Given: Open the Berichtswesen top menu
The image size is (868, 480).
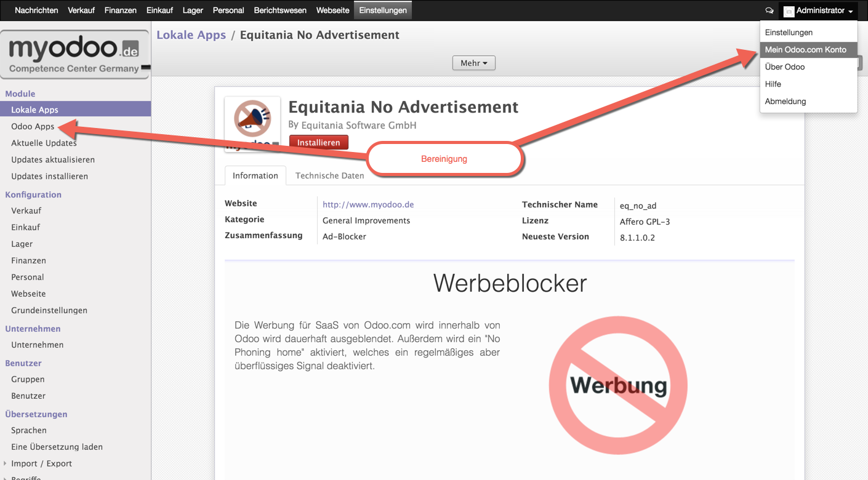Looking at the screenshot, I should (280, 10).
